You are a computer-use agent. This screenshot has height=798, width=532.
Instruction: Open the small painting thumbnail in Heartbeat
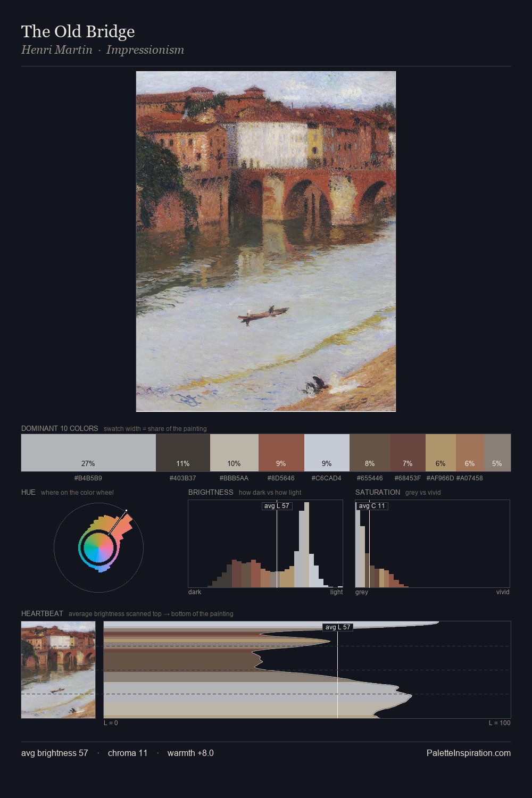tap(59, 670)
